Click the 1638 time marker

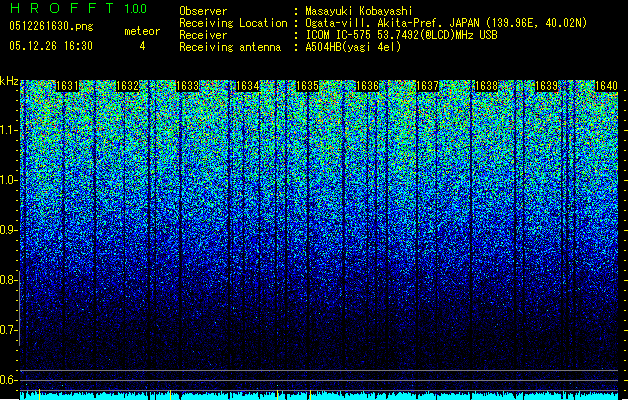(487, 86)
